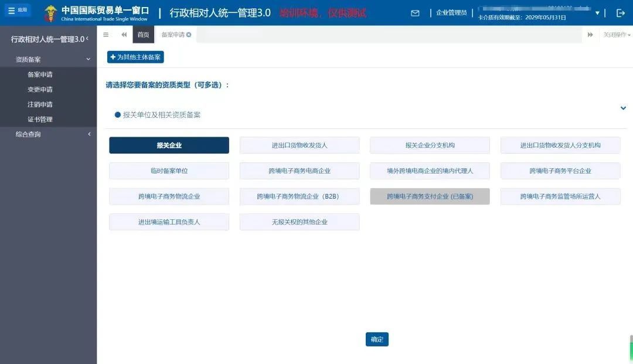Click the forward tabs right arrow
Image resolution: width=633 pixels, height=364 pixels.
590,35
